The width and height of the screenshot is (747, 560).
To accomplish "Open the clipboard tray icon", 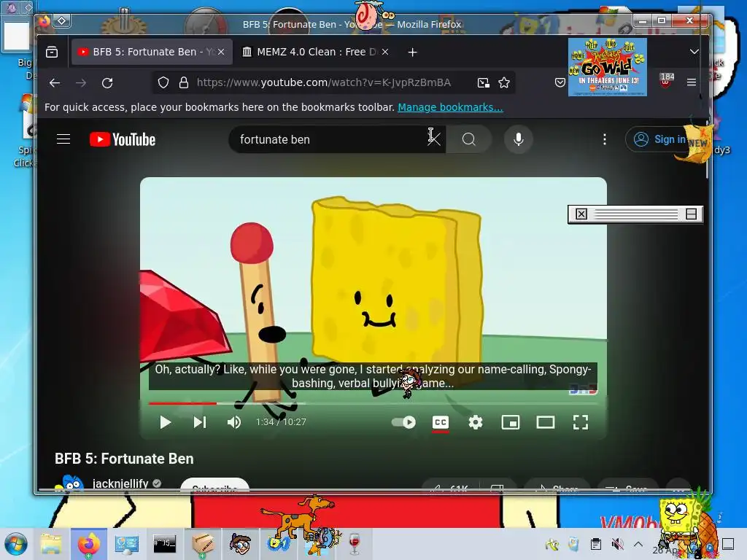I will (595, 544).
